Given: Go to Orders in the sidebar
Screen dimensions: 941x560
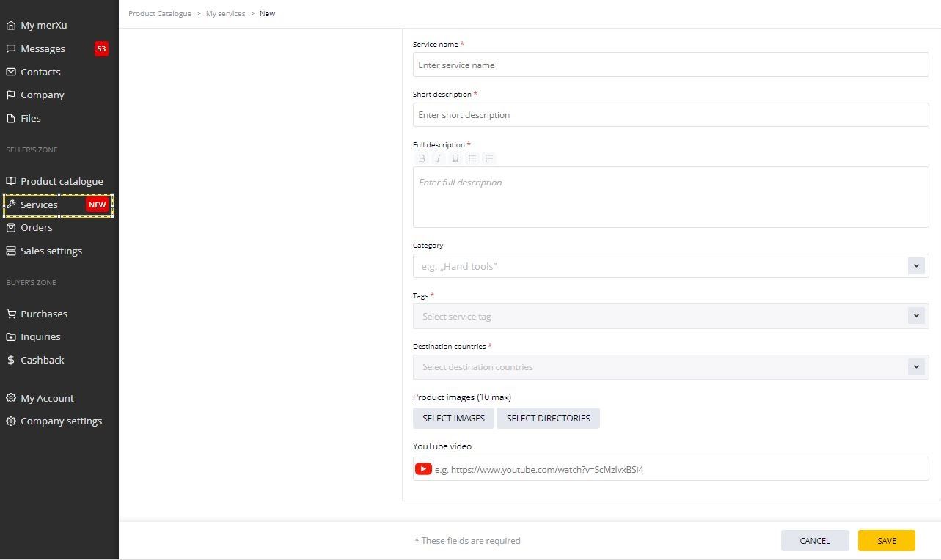Looking at the screenshot, I should (x=37, y=227).
